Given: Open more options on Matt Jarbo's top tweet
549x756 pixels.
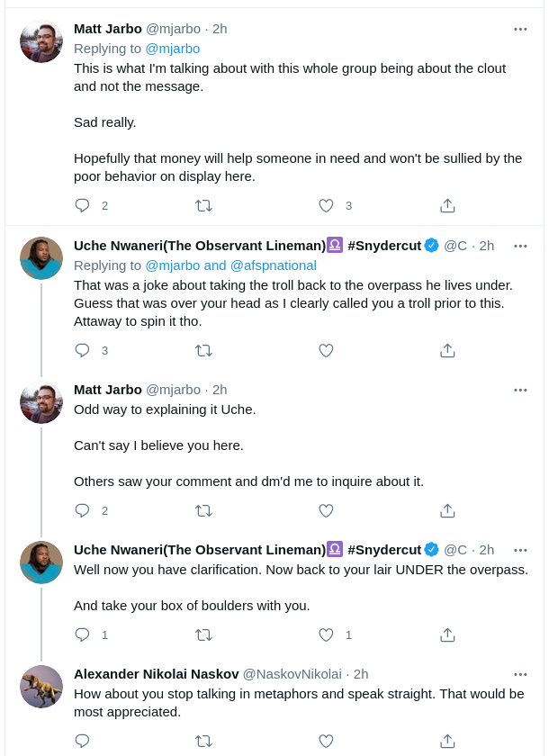Looking at the screenshot, I should [x=520, y=29].
